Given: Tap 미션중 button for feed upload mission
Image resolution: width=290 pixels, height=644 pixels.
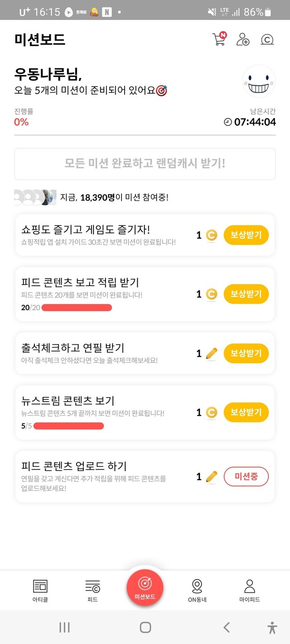Looking at the screenshot, I should [x=246, y=476].
